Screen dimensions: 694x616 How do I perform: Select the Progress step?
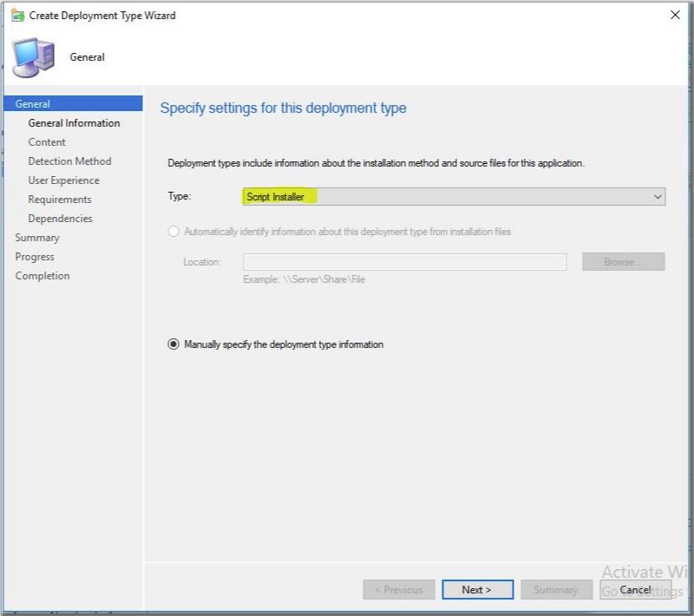tap(35, 257)
